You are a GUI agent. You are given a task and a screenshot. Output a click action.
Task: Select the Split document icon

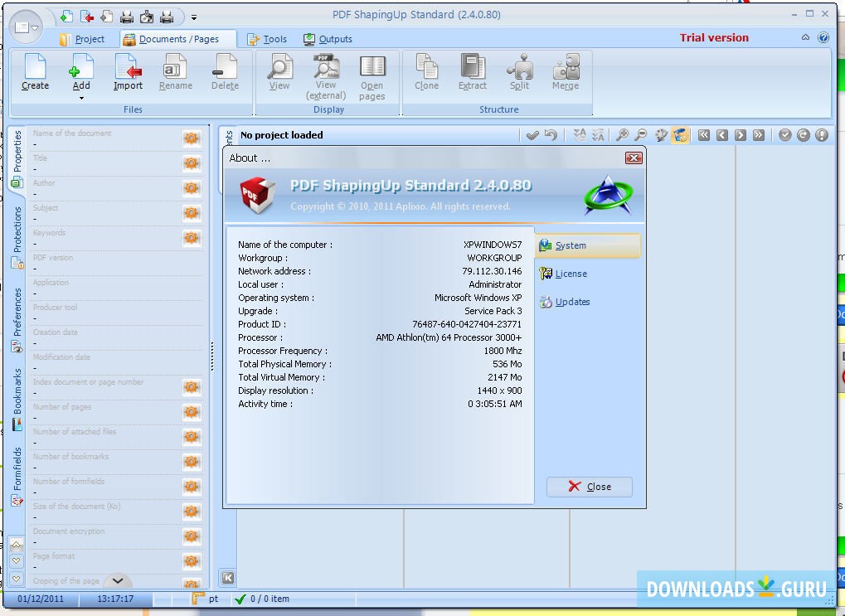point(519,72)
